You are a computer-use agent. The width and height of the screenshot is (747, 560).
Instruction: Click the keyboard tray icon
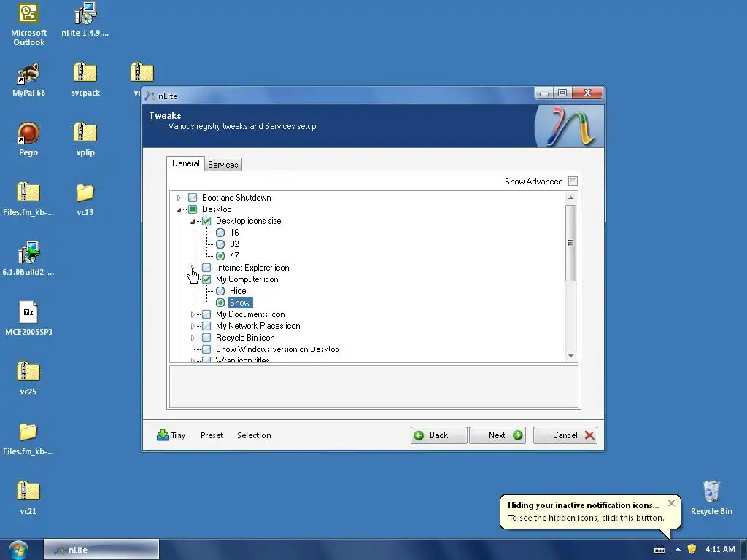(659, 550)
